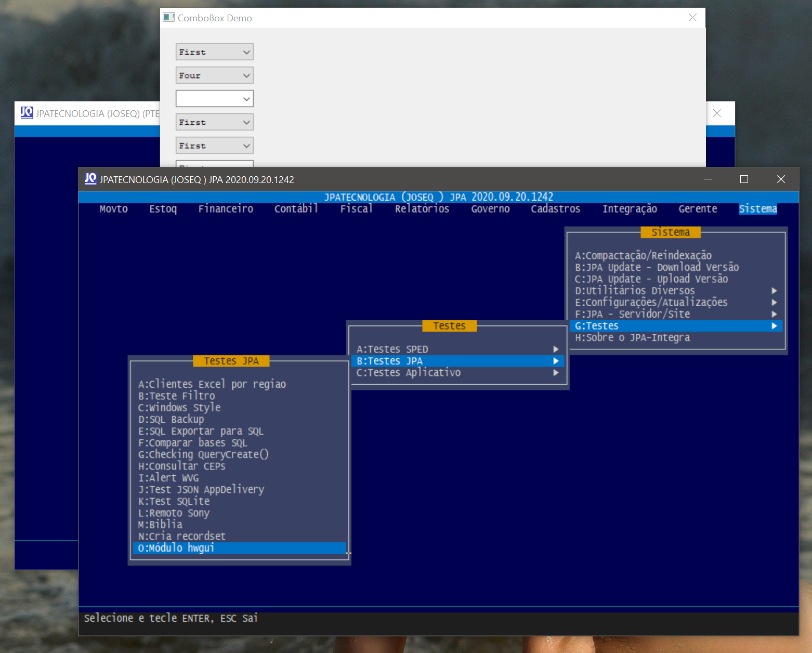
Task: Close the ComboBox Demo window
Action: pos(692,18)
